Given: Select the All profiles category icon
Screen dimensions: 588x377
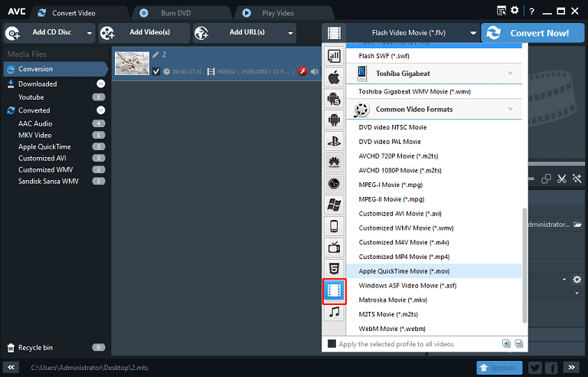Looking at the screenshot, I should pyautogui.click(x=334, y=57).
